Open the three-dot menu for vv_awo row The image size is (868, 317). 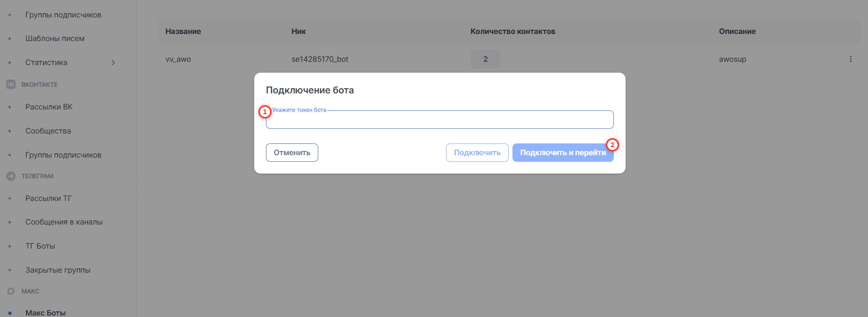[851, 59]
